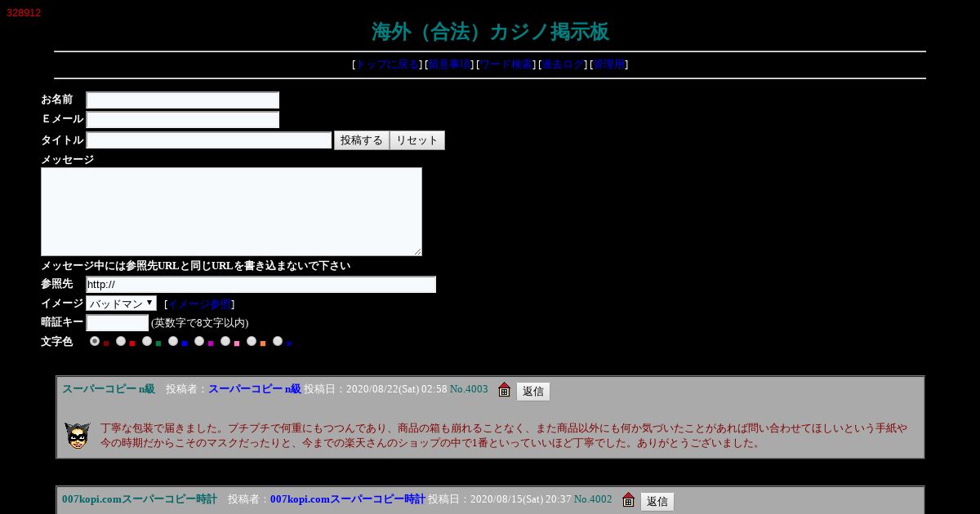The width and height of the screenshot is (980, 514).
Task: Click the hint text (英数字で8文字以内)
Action: (x=200, y=323)
